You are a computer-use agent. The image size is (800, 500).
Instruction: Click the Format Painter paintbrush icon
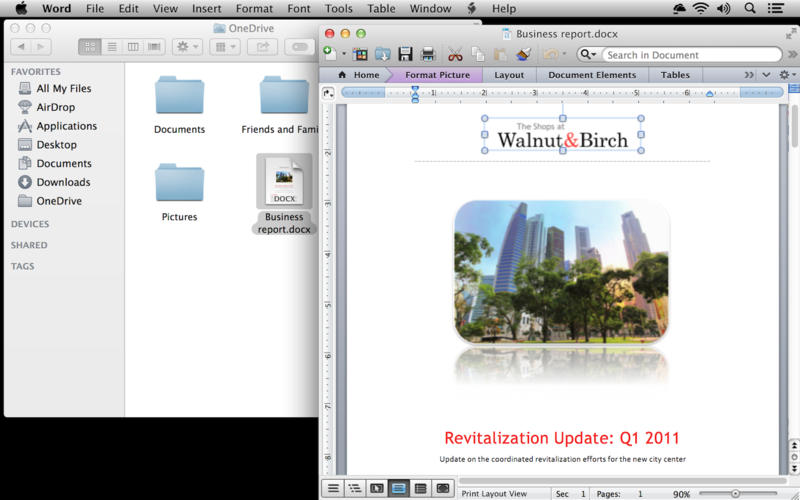(523, 54)
